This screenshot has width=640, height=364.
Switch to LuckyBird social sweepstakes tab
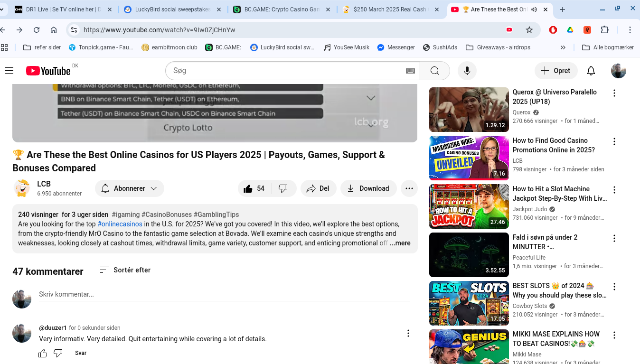(173, 9)
